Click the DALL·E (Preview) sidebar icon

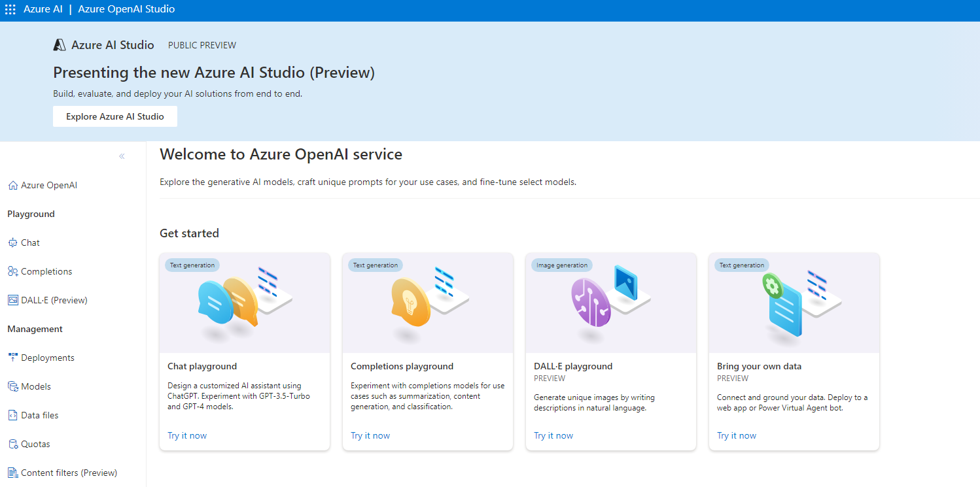13,300
